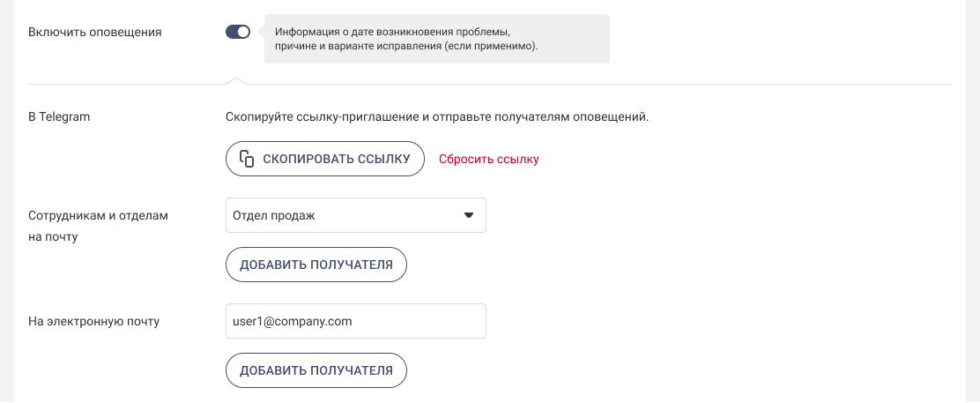Click the "На электронную почту" label
The width and height of the screenshot is (980, 403).
click(93, 322)
